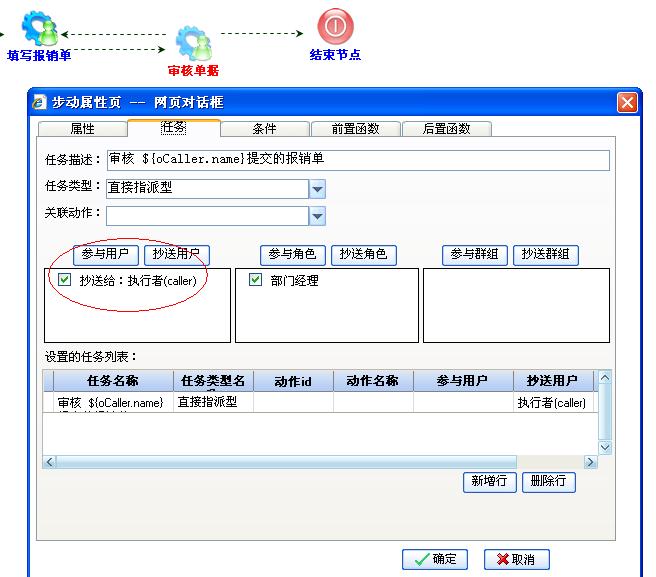Click the 任务类型名 column header
This screenshot has width=656, height=577.
pyautogui.click(x=213, y=381)
